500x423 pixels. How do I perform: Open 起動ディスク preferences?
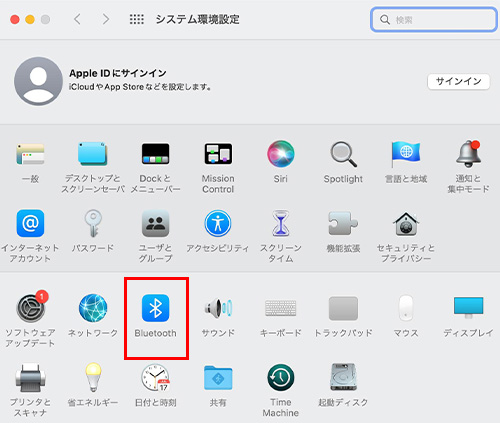point(343,377)
